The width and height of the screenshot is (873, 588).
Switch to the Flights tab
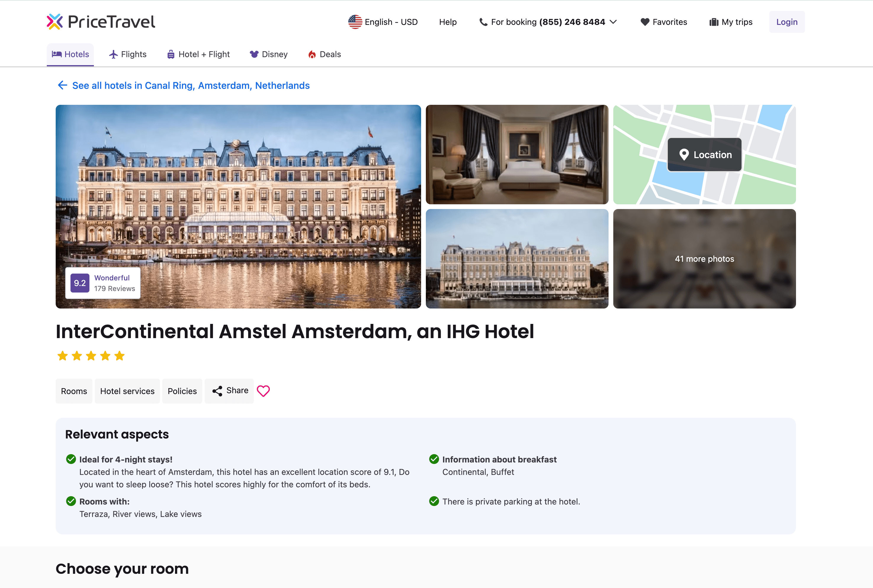[x=128, y=54]
